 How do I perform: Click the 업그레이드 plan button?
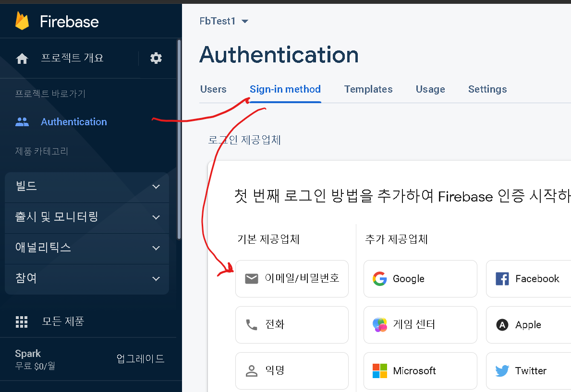point(141,358)
